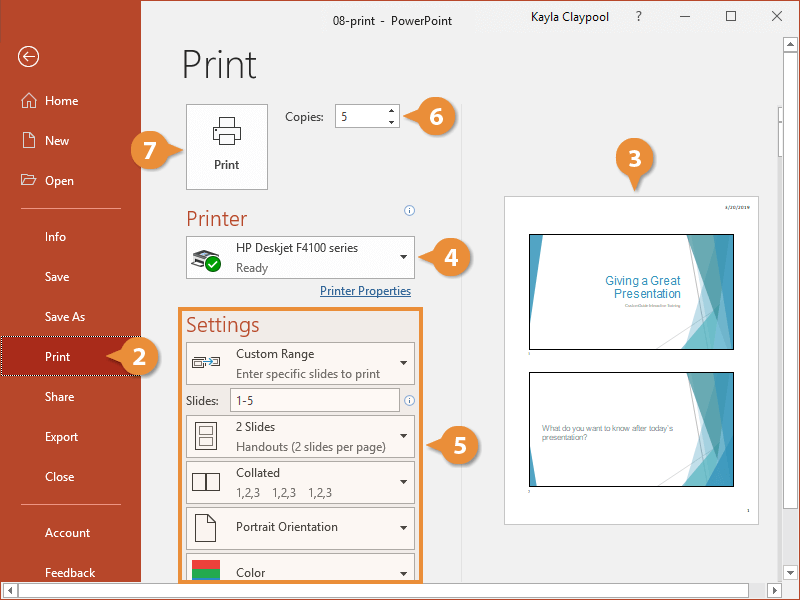This screenshot has width=800, height=600.
Task: Click the Open folder icon
Action: (29, 180)
